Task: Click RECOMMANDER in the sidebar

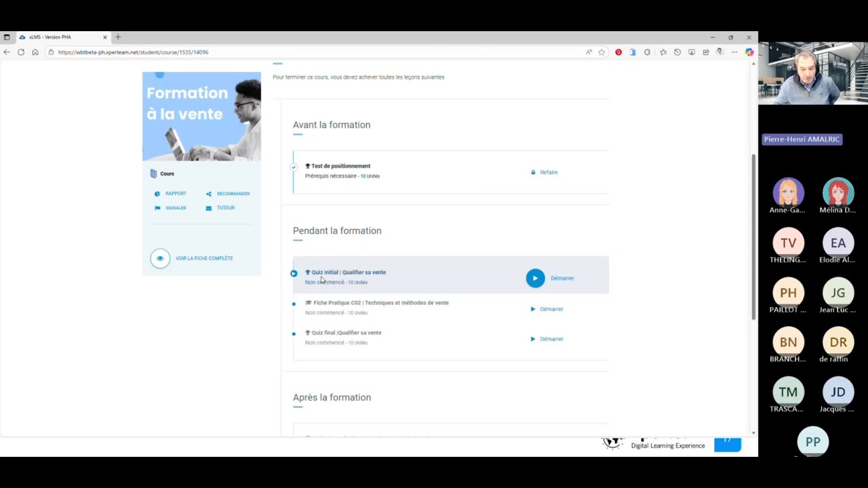Action: (x=233, y=194)
